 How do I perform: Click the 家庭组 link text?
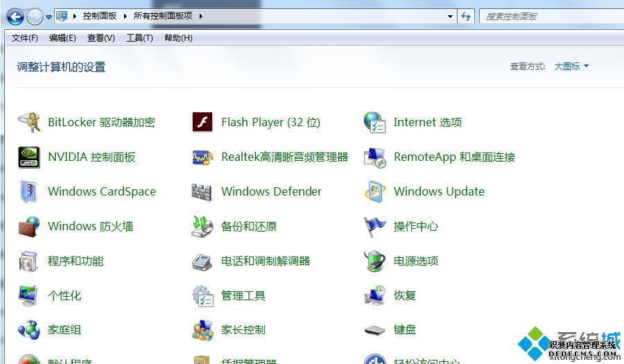[64, 330]
